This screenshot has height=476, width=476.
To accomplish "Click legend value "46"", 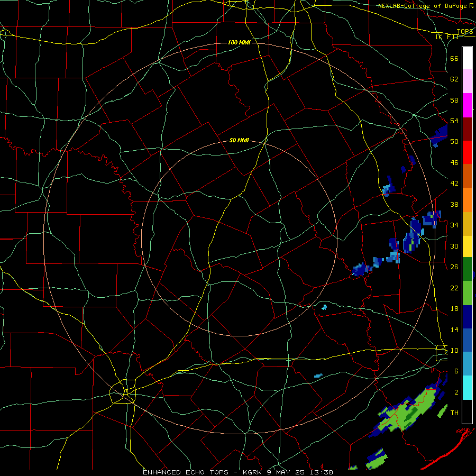I will tap(454, 163).
